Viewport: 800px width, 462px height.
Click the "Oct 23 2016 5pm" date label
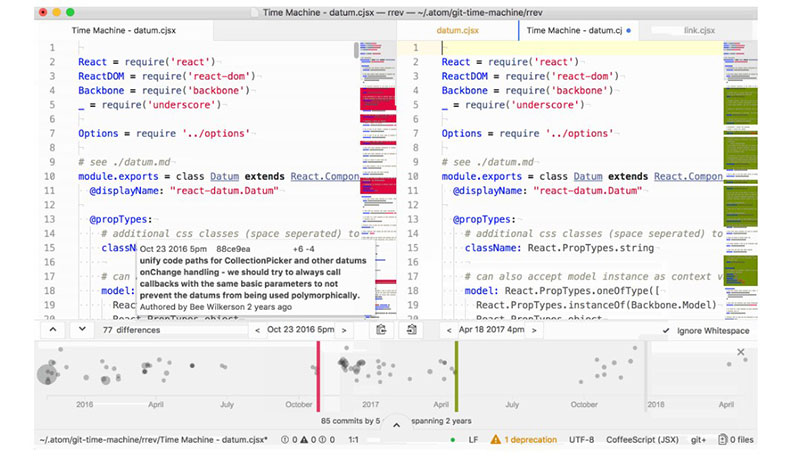click(301, 329)
